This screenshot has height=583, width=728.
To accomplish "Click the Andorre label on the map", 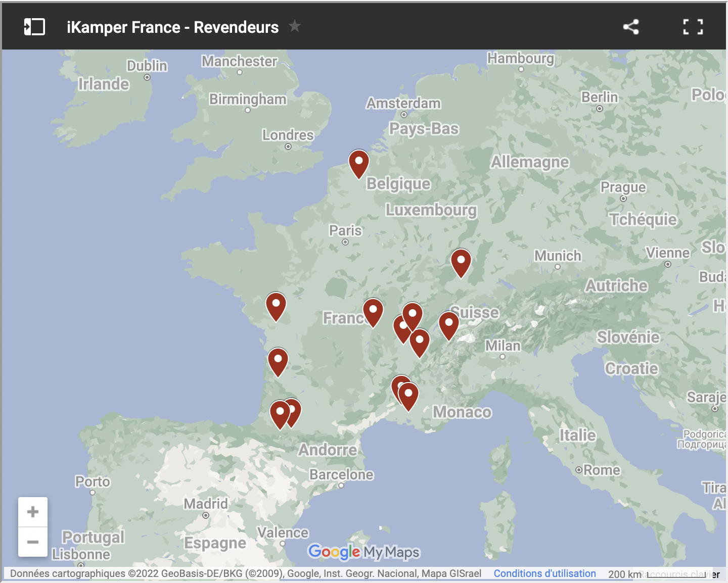I will 328,450.
